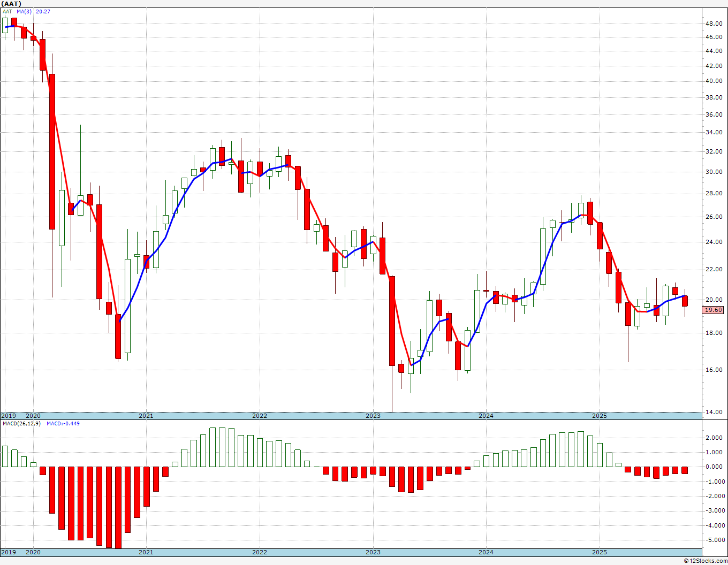Pick the 42.00 price axis label

(714, 66)
